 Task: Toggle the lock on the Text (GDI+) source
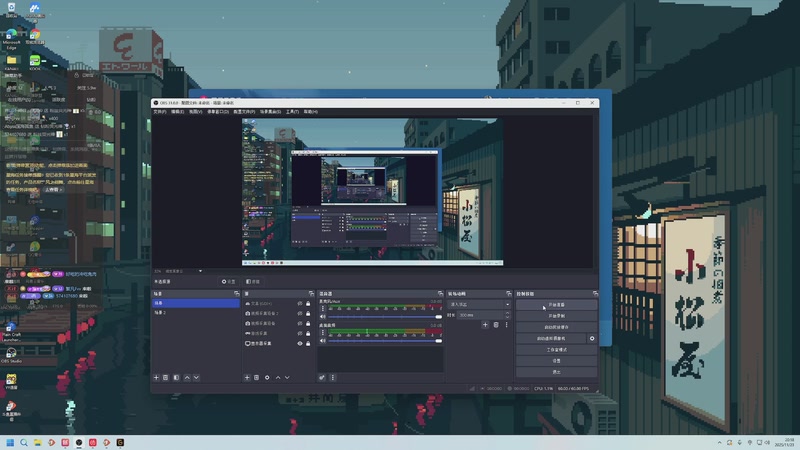(x=308, y=304)
